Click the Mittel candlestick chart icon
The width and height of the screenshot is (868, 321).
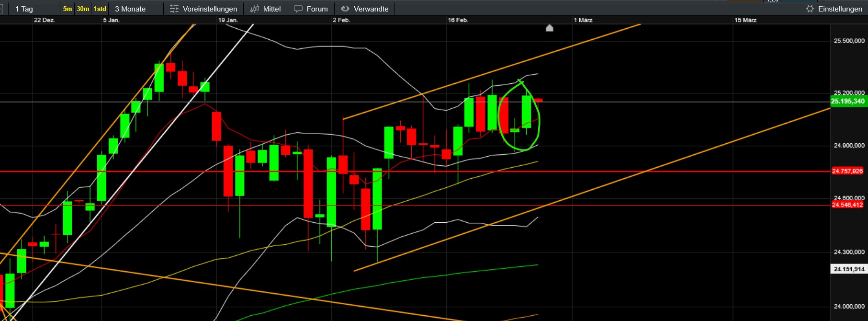(255, 9)
